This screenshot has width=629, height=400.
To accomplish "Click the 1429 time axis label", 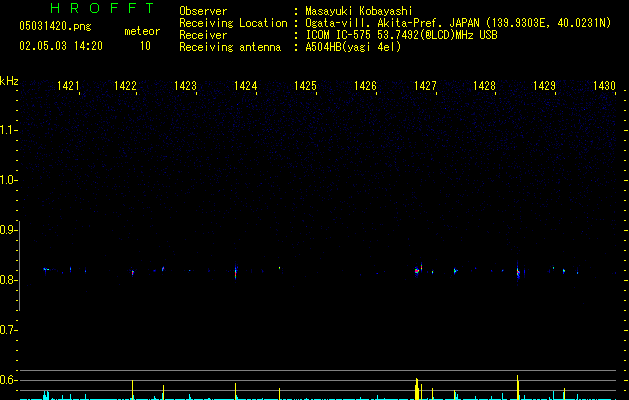I will point(544,86).
